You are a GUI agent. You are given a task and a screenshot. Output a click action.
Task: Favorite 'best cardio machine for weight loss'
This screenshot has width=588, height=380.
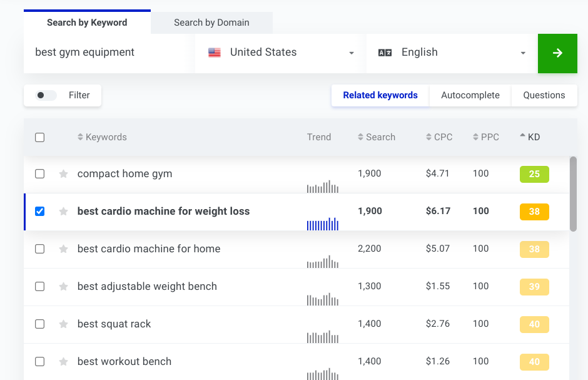[x=63, y=212]
